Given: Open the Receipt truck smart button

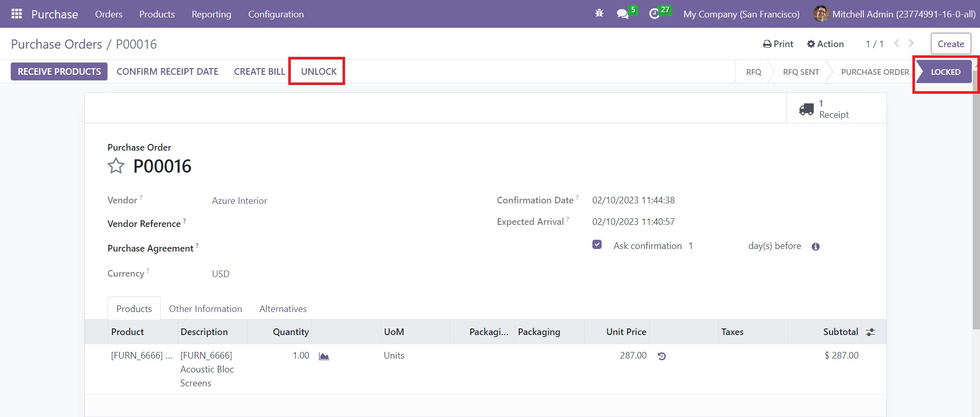Looking at the screenshot, I should click(x=836, y=109).
